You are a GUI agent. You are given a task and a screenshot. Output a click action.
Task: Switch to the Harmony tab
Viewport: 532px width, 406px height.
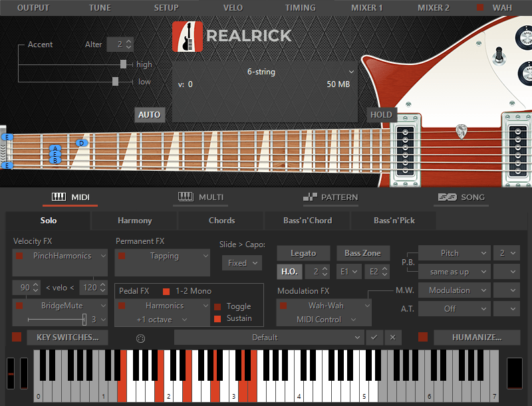click(x=135, y=221)
